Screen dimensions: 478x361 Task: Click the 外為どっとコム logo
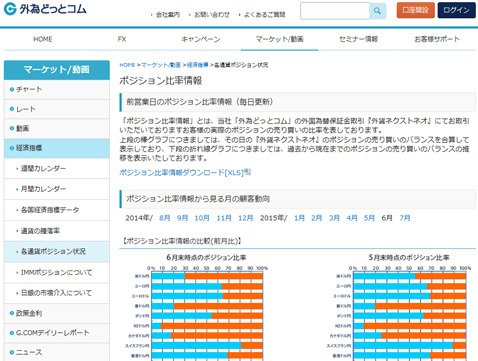tap(45, 9)
